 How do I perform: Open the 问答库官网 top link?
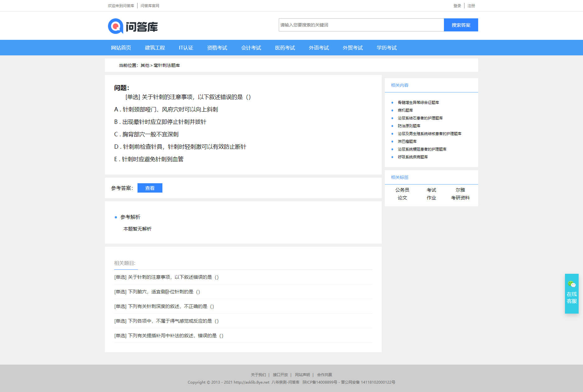coord(150,6)
